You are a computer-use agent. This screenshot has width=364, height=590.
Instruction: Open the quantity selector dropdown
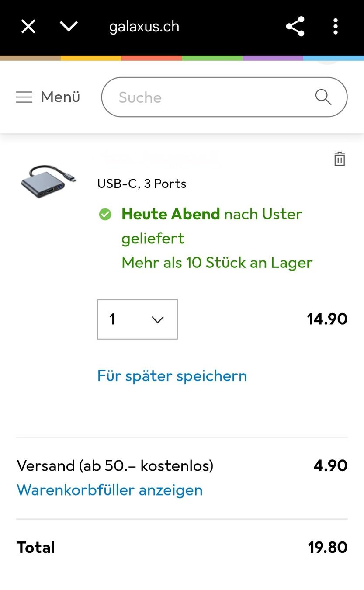137,319
